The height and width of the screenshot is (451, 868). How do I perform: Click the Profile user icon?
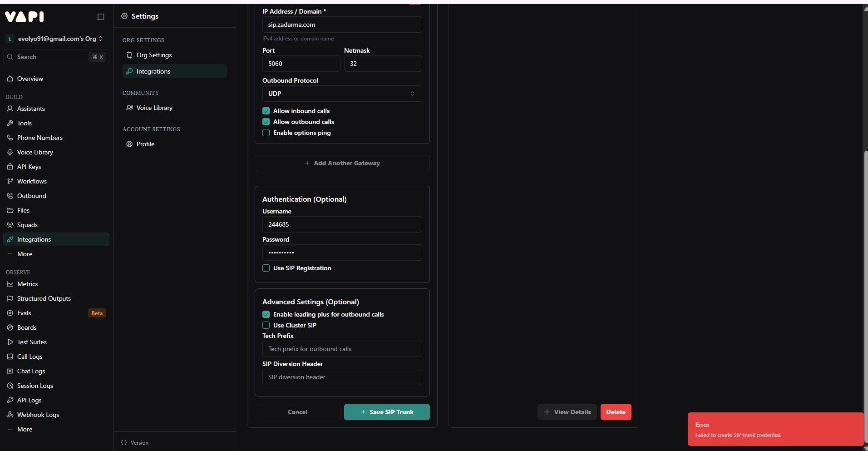(x=129, y=144)
